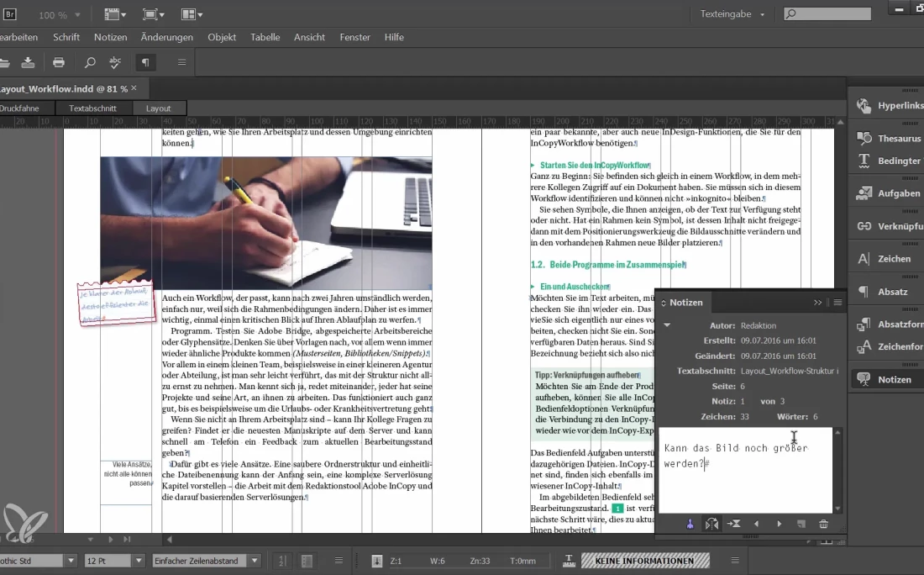
Task: Run the spell check (abc) tool
Action: (116, 62)
